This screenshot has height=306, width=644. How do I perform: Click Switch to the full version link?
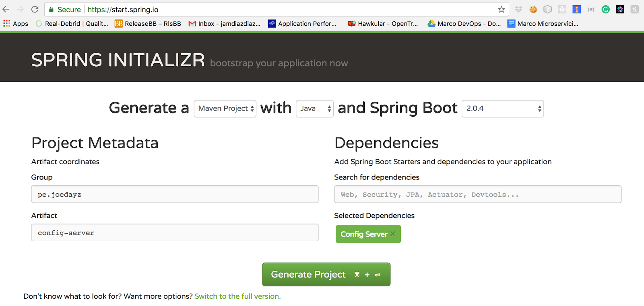[x=237, y=296]
